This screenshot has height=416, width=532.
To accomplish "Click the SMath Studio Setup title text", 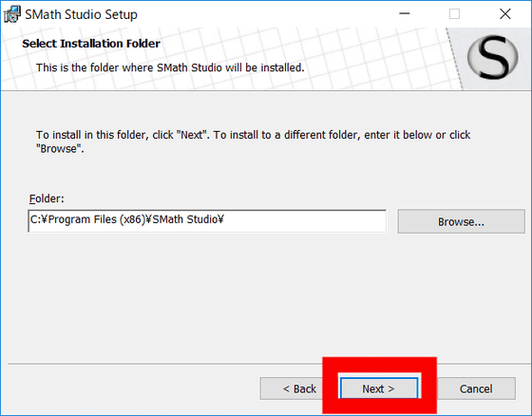I will pos(81,14).
